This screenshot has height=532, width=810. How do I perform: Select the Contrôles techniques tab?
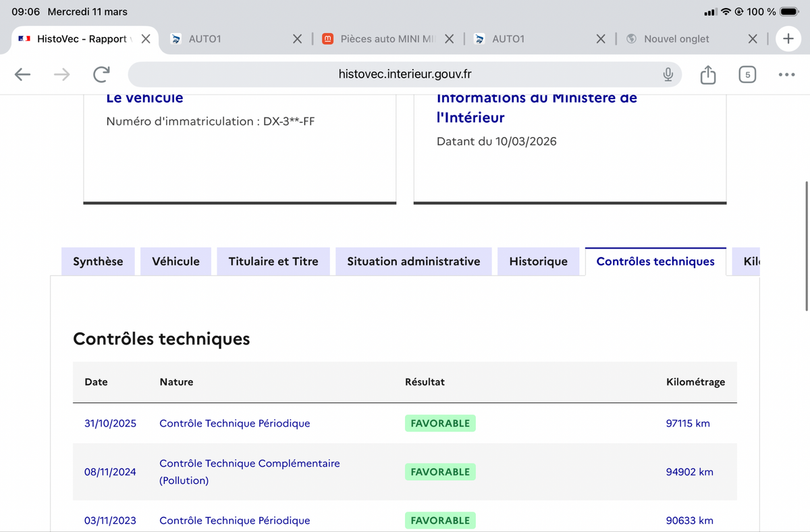click(655, 261)
